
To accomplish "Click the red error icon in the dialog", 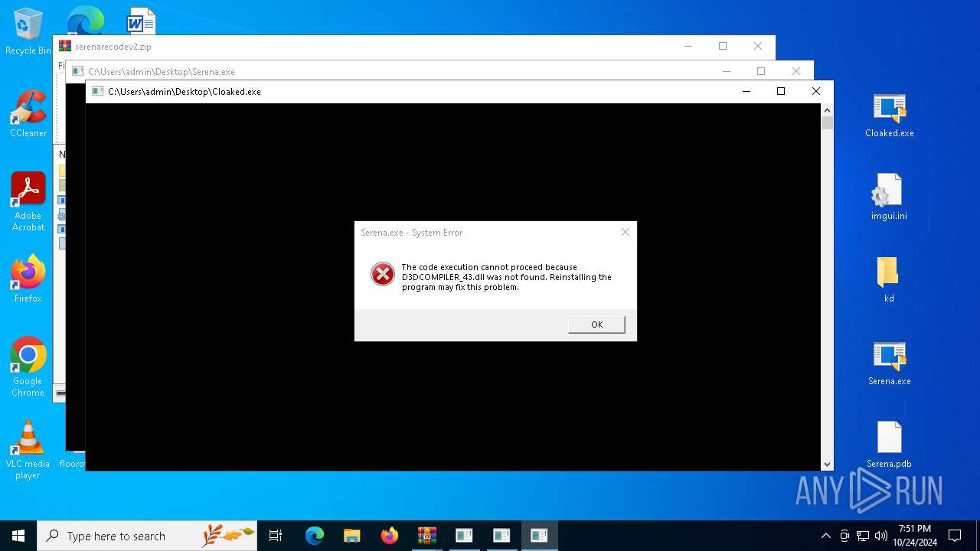I will pyautogui.click(x=382, y=274).
